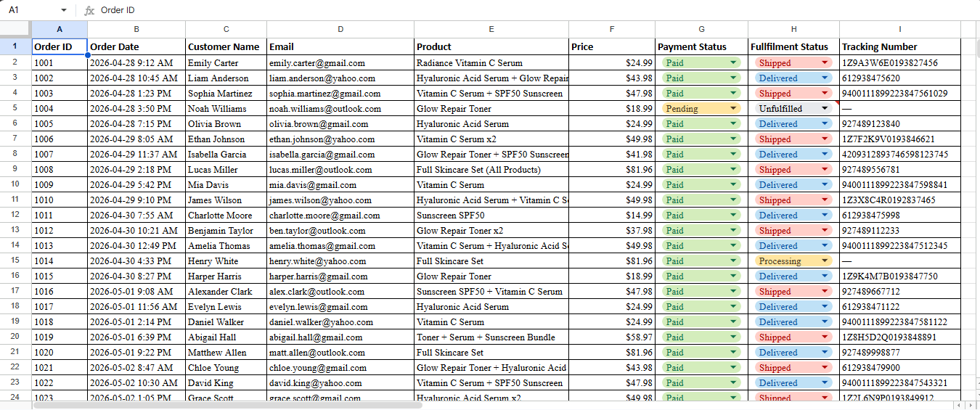Select the Fullfilment Status header cell
Viewport: 980px width, 410px height.
pyautogui.click(x=794, y=46)
